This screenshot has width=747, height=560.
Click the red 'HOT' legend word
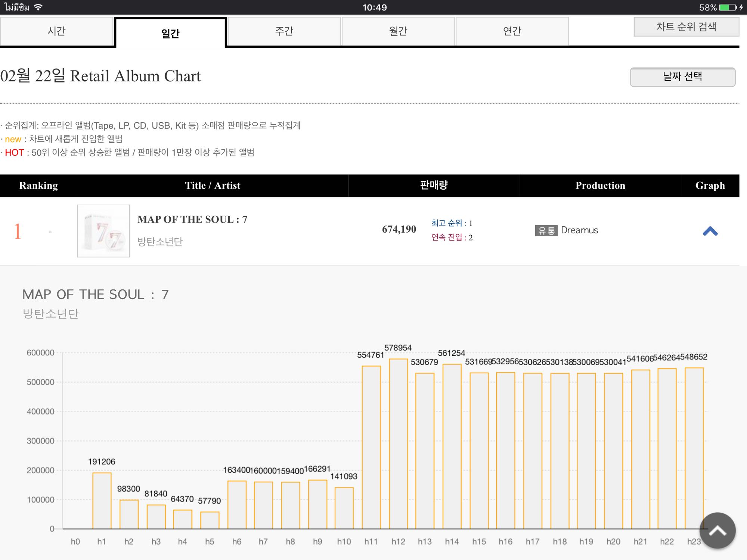click(14, 152)
